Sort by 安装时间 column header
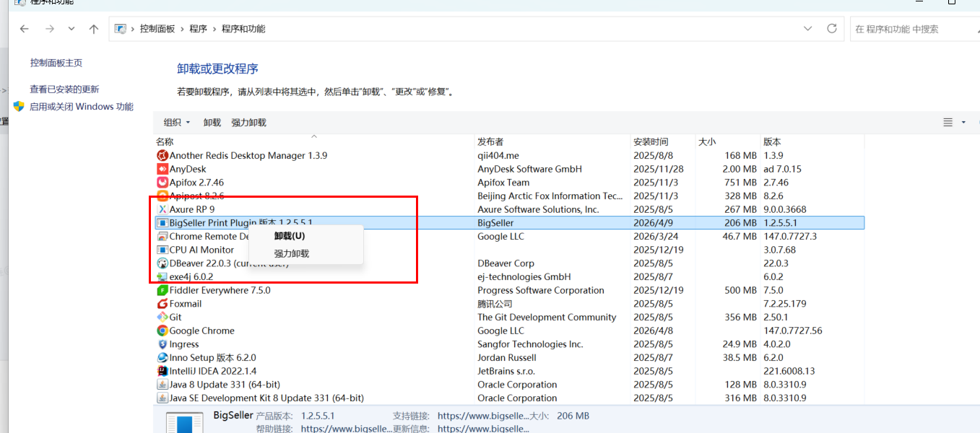The image size is (980, 433). tap(651, 141)
